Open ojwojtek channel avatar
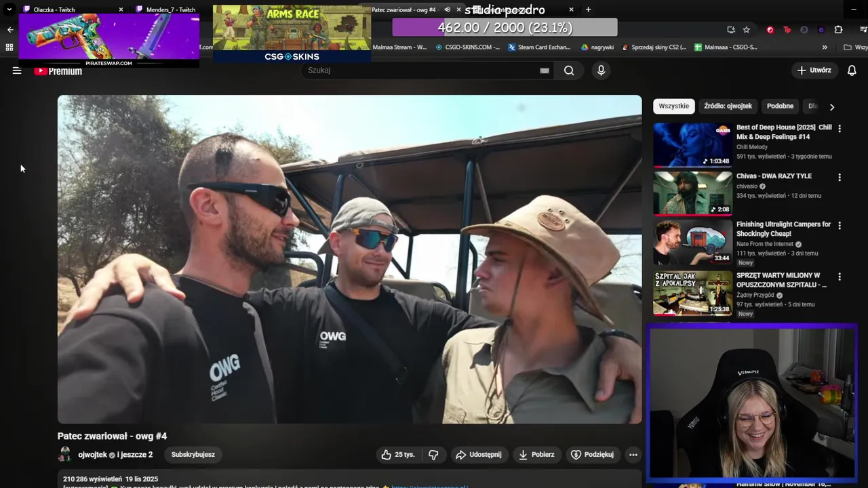868x488 pixels. [x=65, y=455]
